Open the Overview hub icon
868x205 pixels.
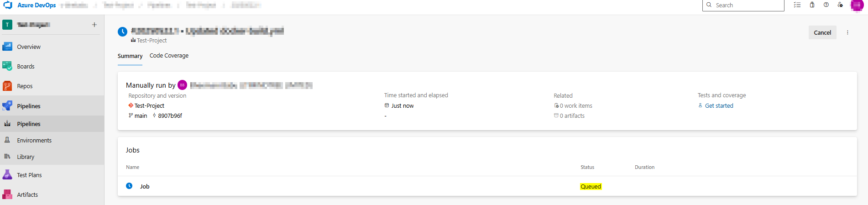coord(7,47)
